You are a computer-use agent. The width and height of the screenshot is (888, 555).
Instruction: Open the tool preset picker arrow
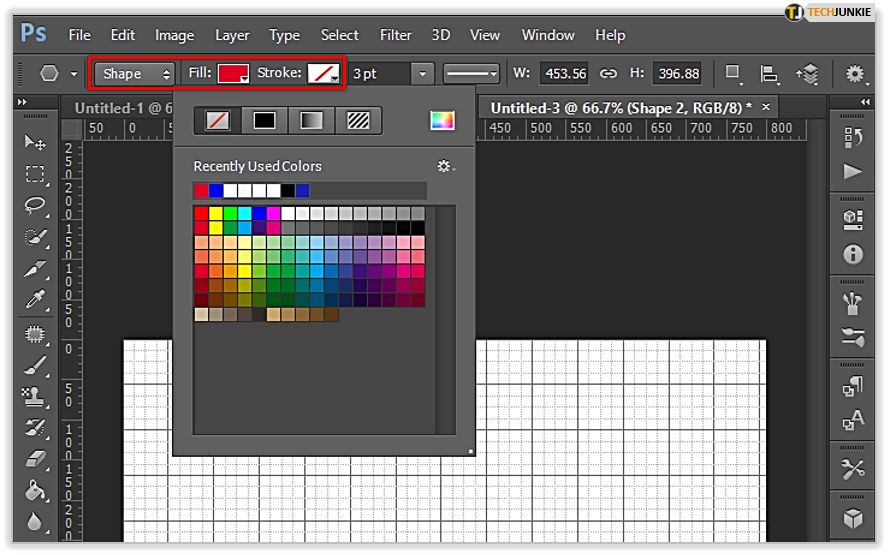[x=74, y=74]
